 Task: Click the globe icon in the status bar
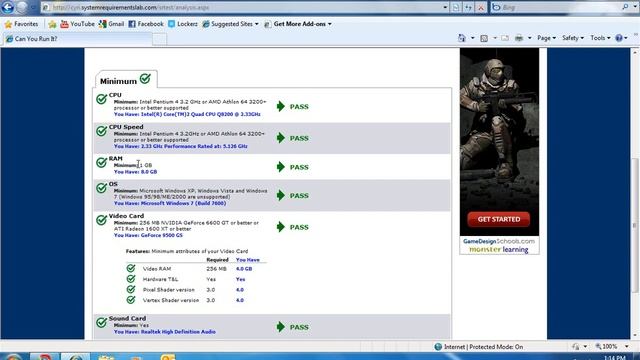click(x=438, y=347)
